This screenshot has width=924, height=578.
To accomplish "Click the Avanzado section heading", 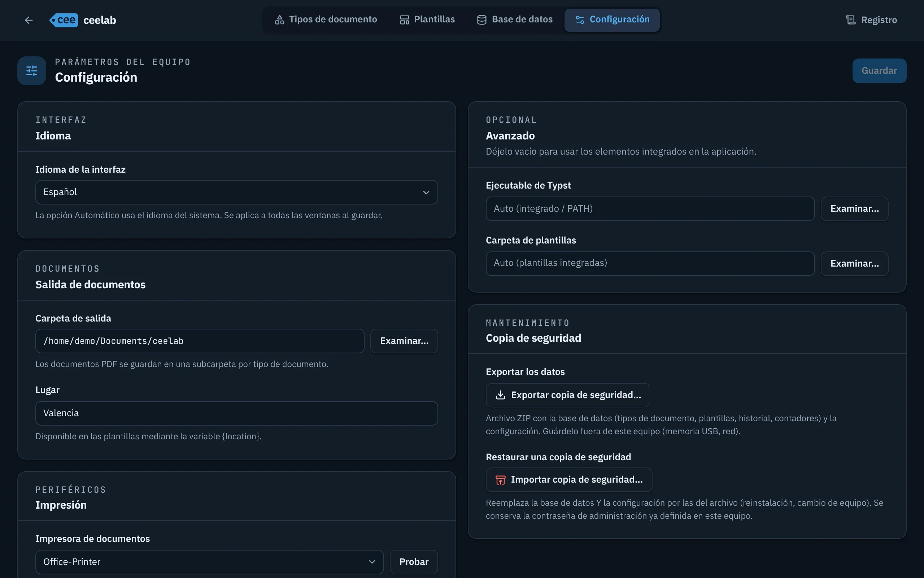I will [510, 136].
